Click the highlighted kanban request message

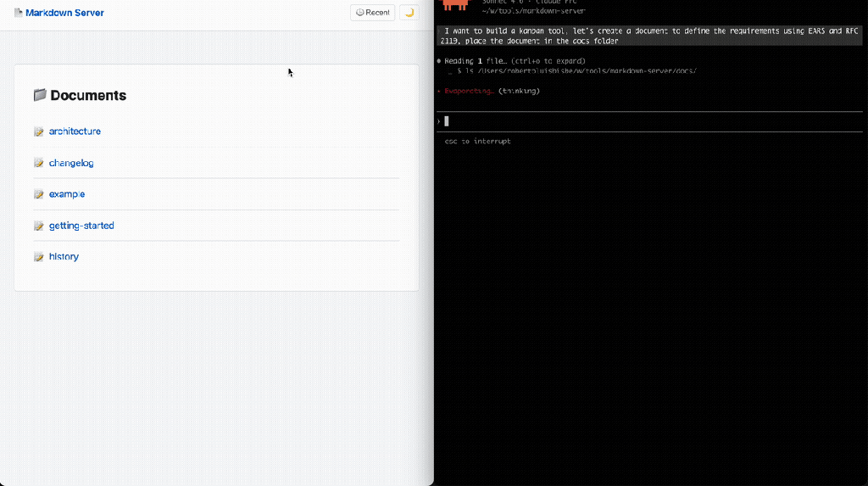(650, 36)
